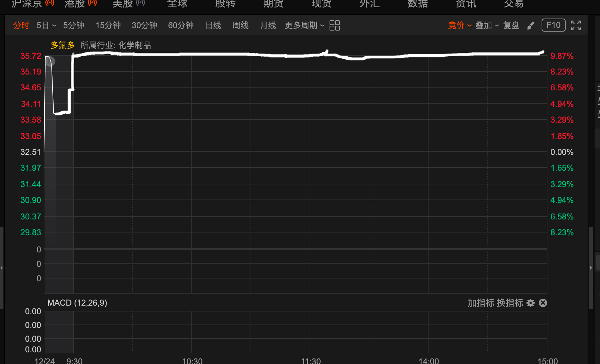This screenshot has height=364, width=600.
Task: Click the live signal icon beside 港股
Action: pos(92,3)
